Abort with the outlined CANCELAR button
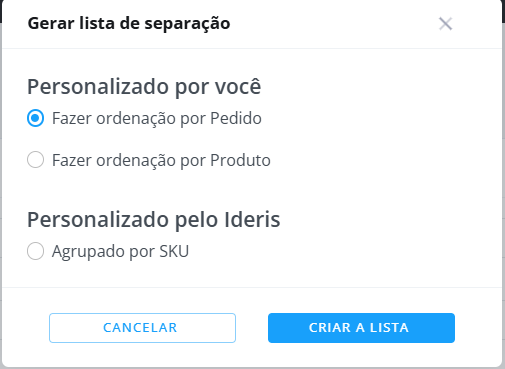Screen dimensions: 505x369 [142, 328]
